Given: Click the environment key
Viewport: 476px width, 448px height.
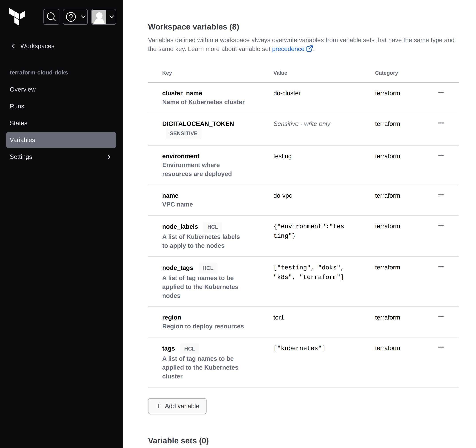Looking at the screenshot, I should tap(181, 156).
